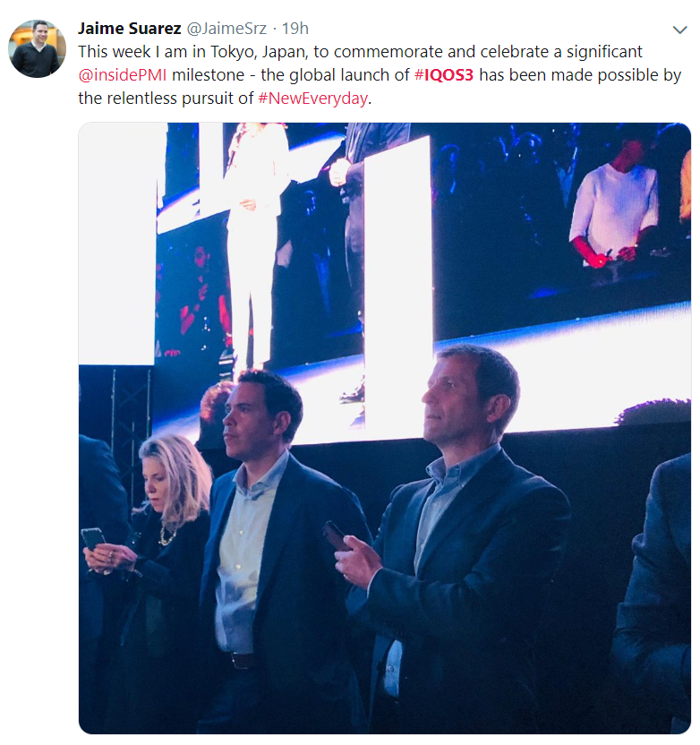
Task: Click Jaime Suarez's profile avatar picture
Action: tap(37, 48)
